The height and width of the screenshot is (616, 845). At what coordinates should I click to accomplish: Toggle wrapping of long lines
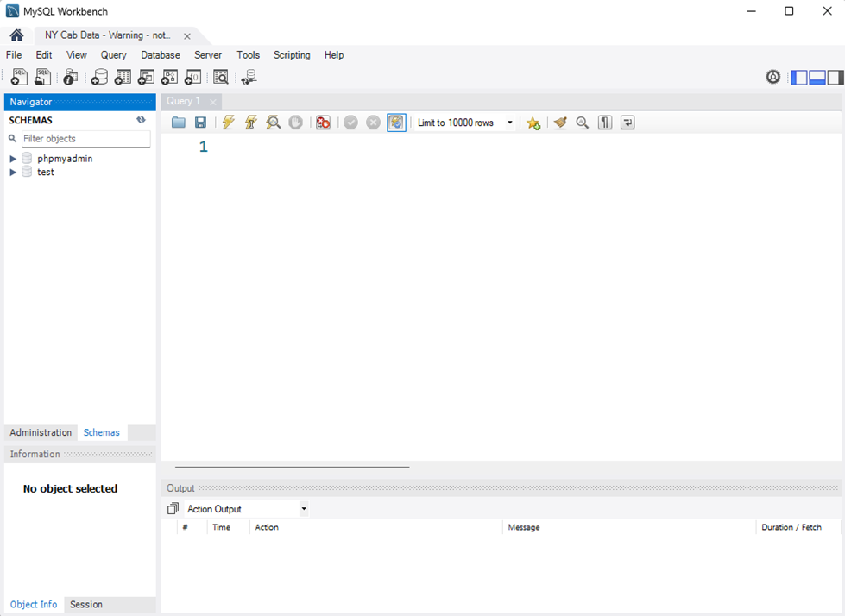[627, 122]
